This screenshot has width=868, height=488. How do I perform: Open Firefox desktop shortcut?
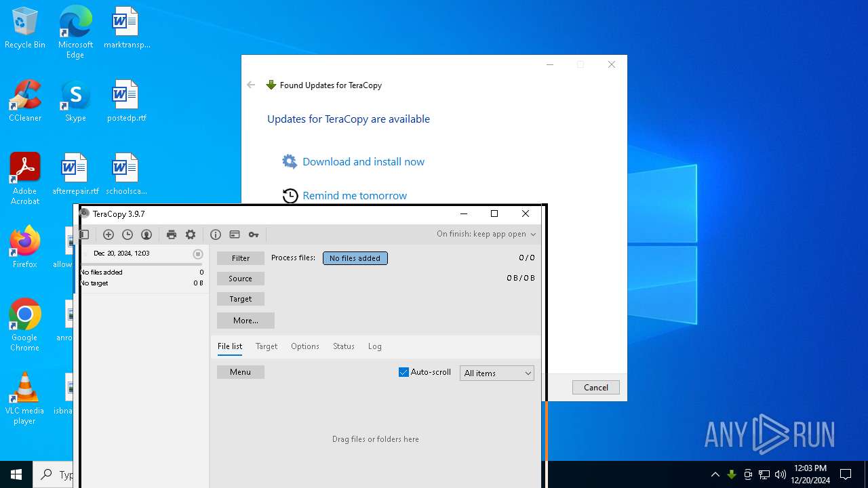tap(25, 247)
